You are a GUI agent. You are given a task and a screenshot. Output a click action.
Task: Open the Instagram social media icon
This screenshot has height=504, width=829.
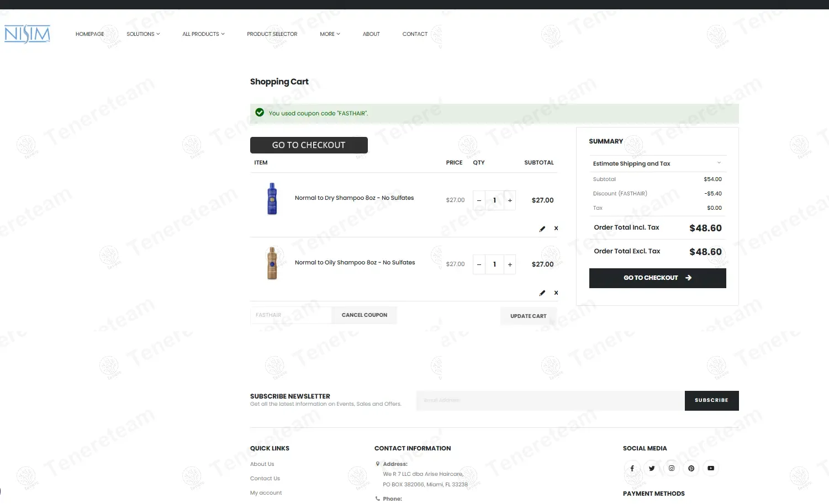672,468
